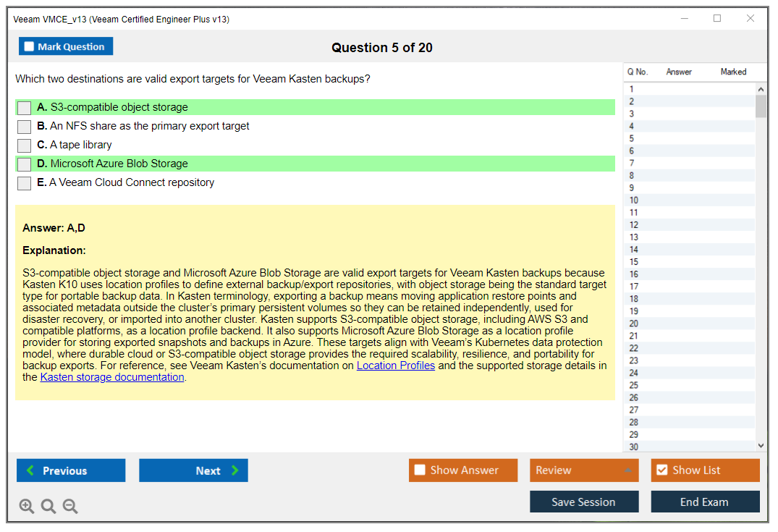Open the Review dropdown menu
This screenshot has width=778, height=532.
(x=584, y=470)
